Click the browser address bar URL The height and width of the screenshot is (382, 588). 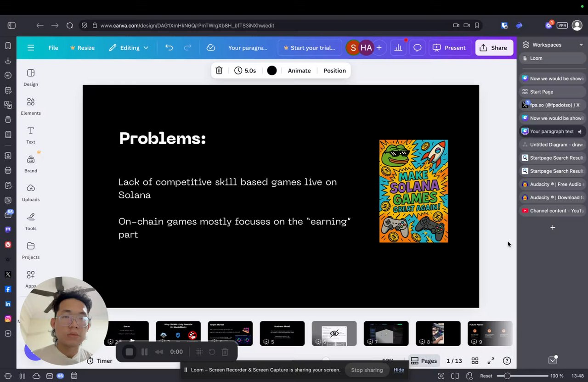187,26
